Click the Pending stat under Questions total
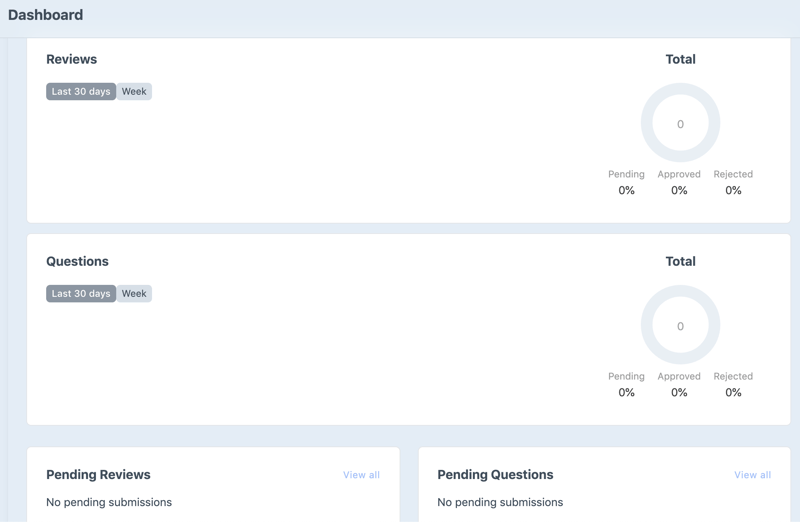Screen dimensions: 800x522 click(626, 384)
